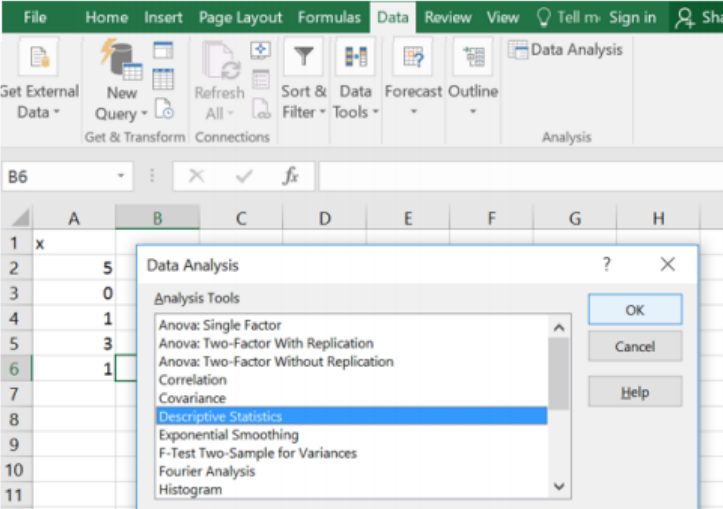Image resolution: width=723 pixels, height=509 pixels.
Task: Expand the Sort & Filter dropdown arrow
Action: (322, 112)
